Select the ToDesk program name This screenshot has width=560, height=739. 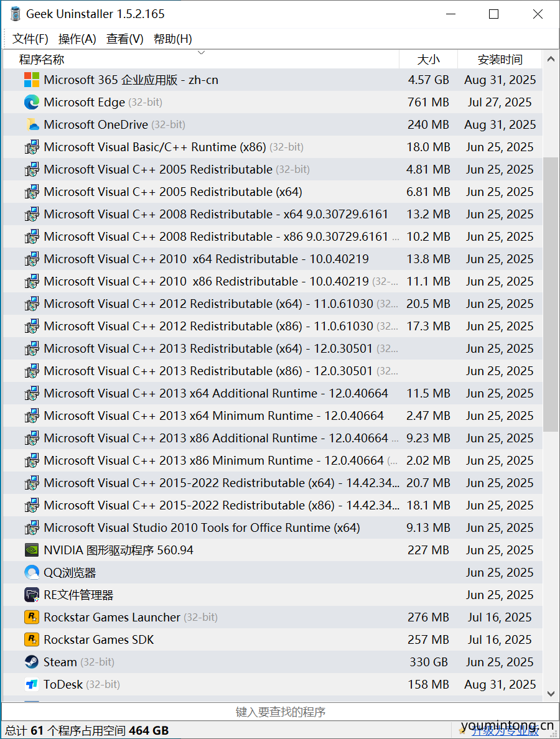point(63,684)
